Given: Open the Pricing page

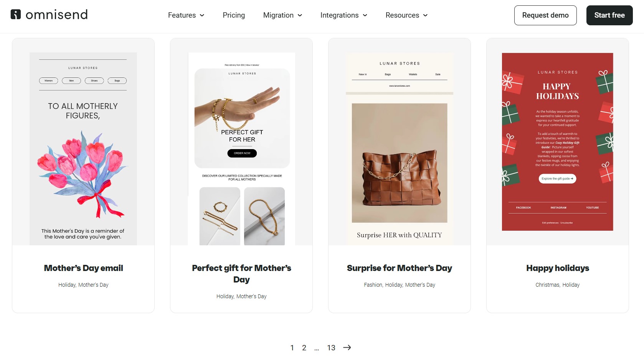Looking at the screenshot, I should pyautogui.click(x=234, y=15).
